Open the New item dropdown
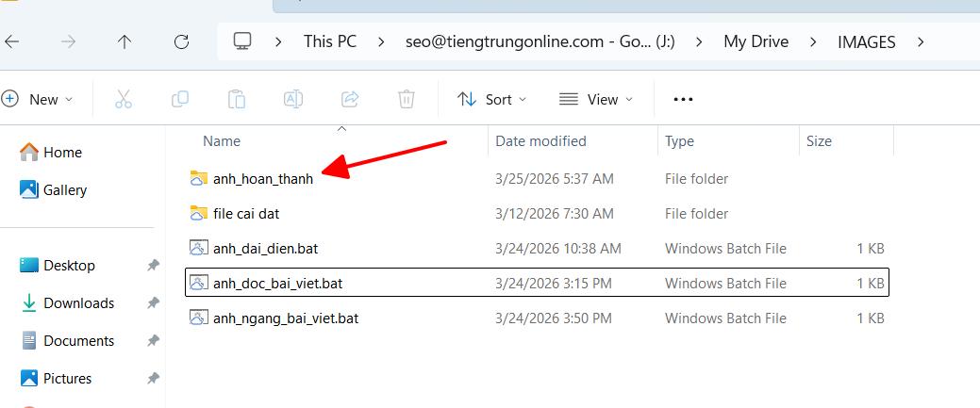Screen dimensions: 980x408 click(x=39, y=99)
